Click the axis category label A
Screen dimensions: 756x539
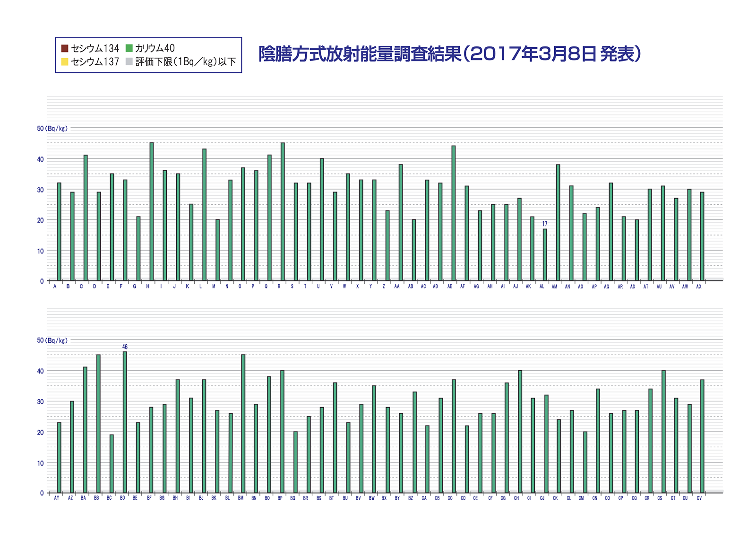pyautogui.click(x=55, y=287)
